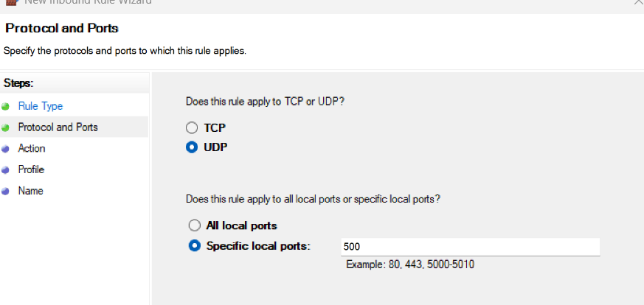Viewport: 644px width, 305px height.
Task: Select Protocol and Ports in the steps list
Action: [58, 127]
